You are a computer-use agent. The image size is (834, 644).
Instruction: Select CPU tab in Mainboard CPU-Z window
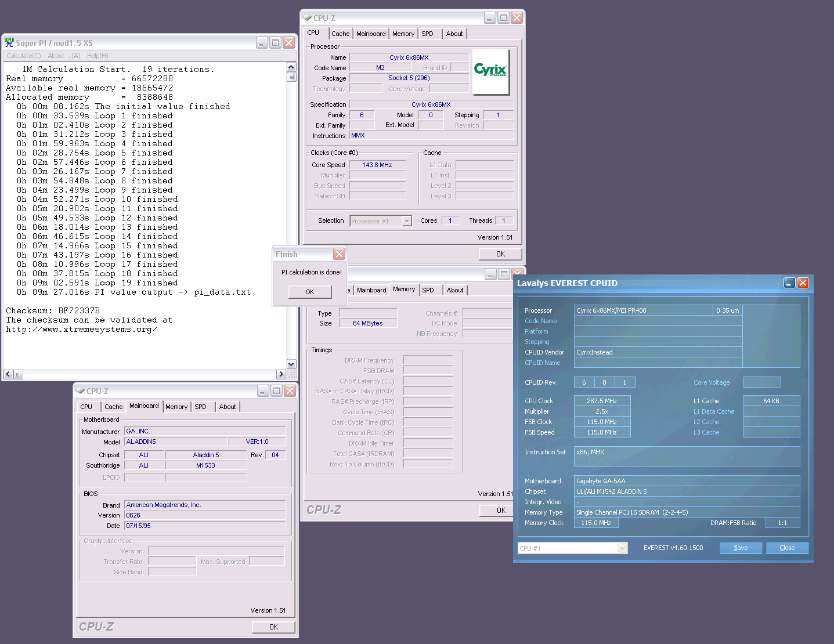pos(86,407)
